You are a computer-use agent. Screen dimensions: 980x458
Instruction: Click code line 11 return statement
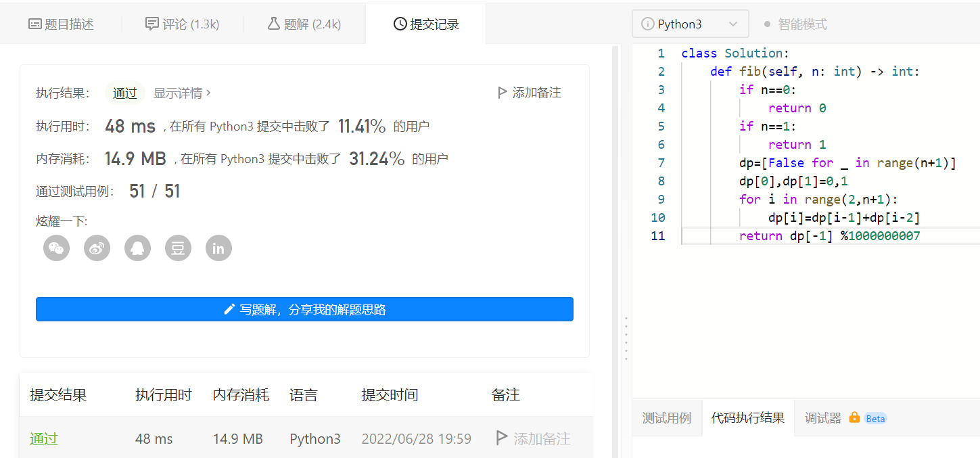pyautogui.click(x=830, y=235)
